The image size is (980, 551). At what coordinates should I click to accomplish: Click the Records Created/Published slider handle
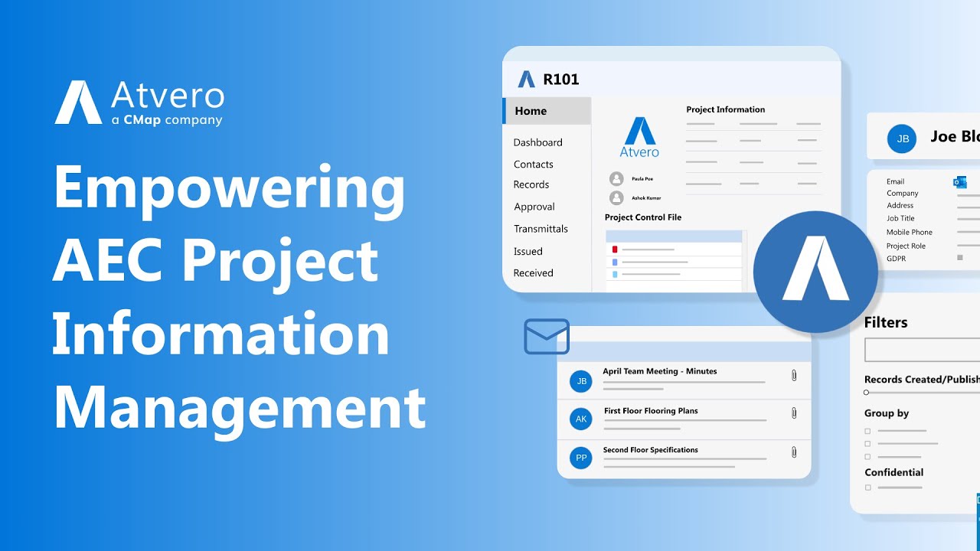866,393
